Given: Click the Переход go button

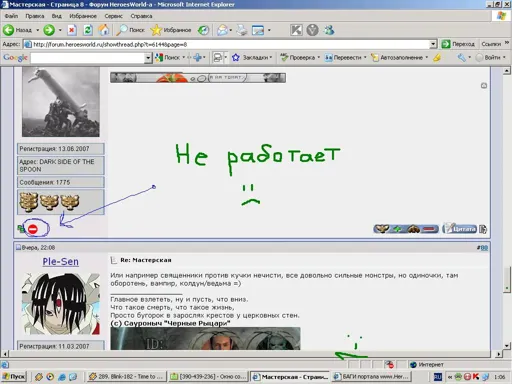Looking at the screenshot, I should point(458,44).
